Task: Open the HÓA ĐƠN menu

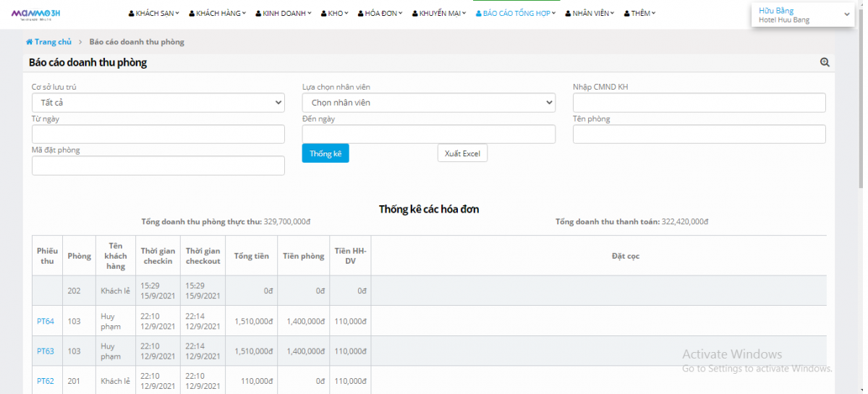Action: 380,13
